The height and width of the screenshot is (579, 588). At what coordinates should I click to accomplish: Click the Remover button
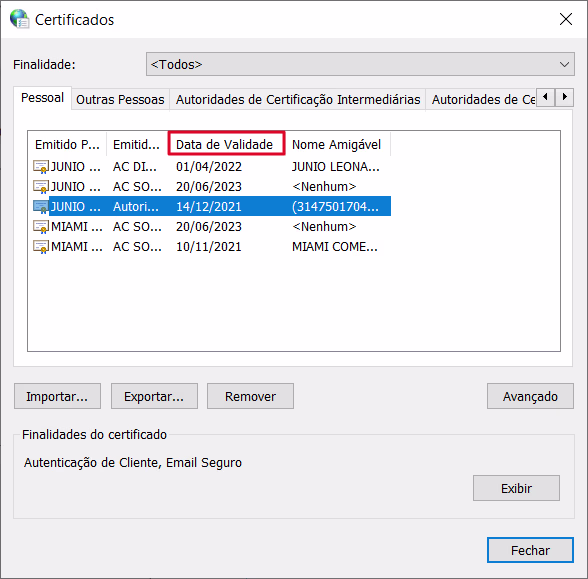250,396
